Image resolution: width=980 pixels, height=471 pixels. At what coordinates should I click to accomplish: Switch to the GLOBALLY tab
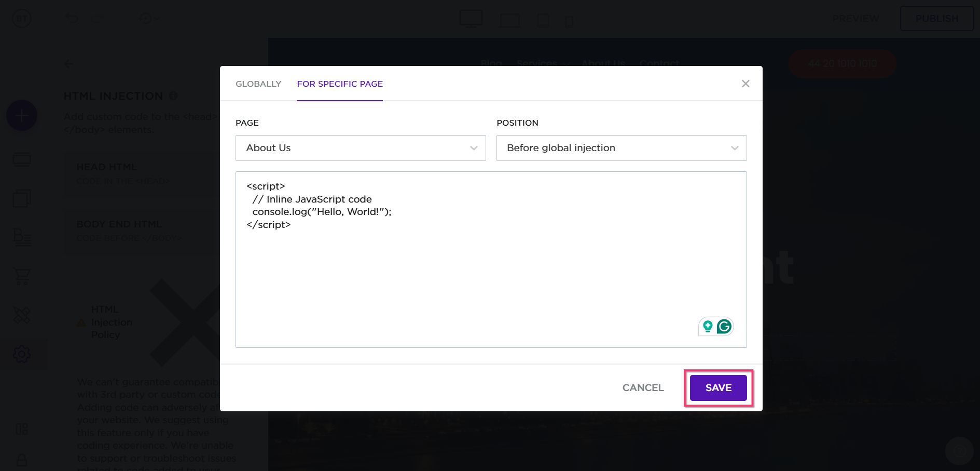(258, 84)
